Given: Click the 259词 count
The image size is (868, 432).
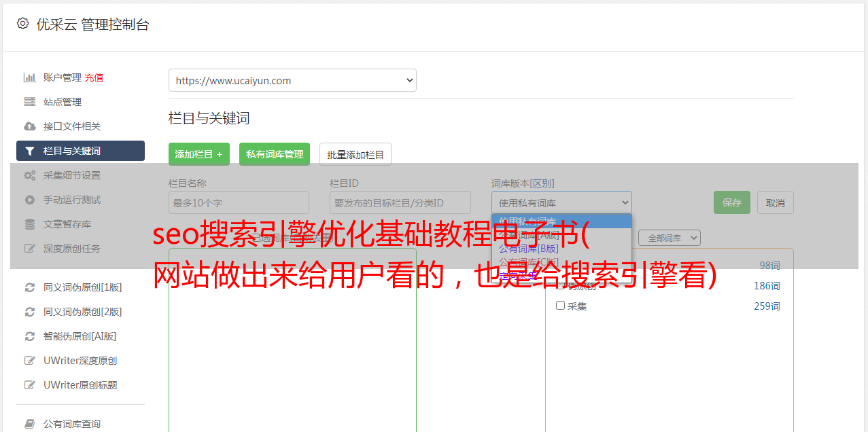Looking at the screenshot, I should 767,306.
